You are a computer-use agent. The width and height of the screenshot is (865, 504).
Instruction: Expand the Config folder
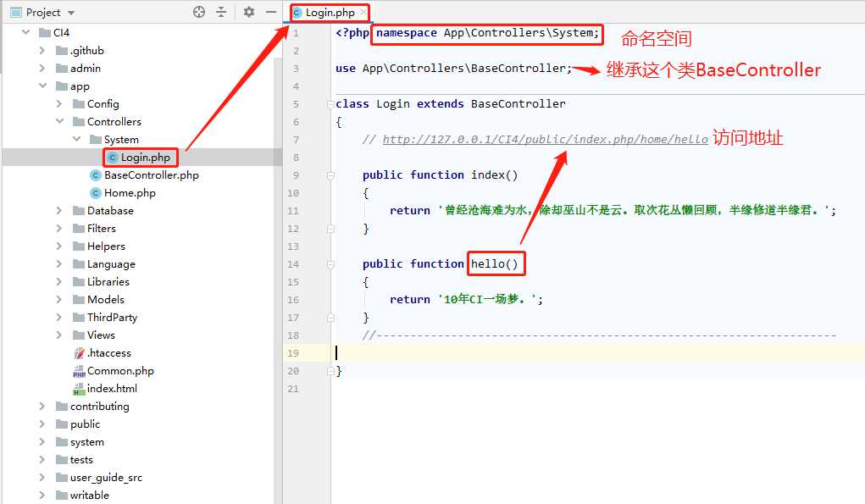click(59, 103)
